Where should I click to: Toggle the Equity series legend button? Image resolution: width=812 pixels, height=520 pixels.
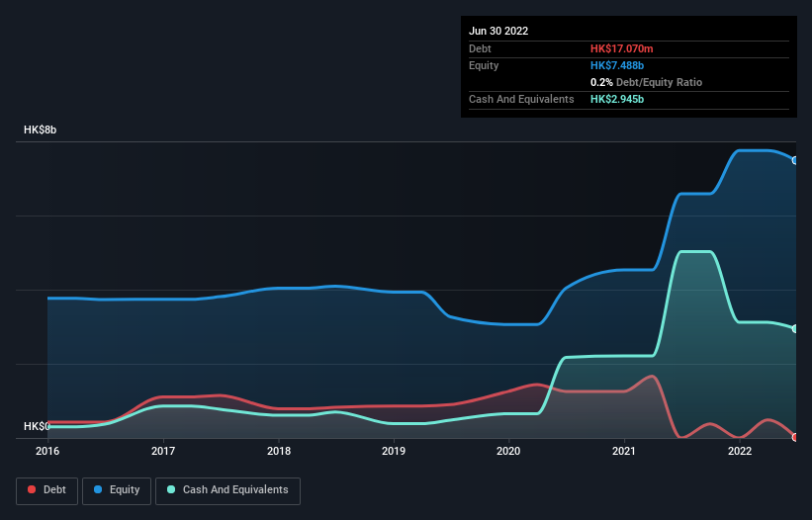[117, 490]
